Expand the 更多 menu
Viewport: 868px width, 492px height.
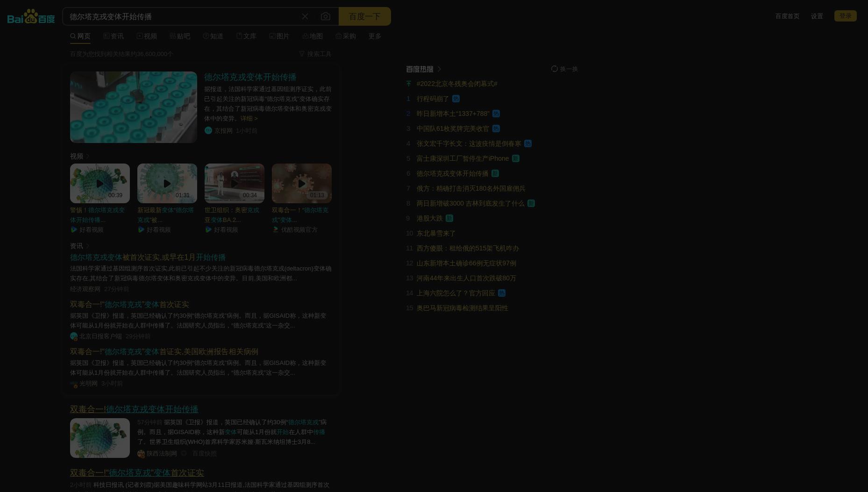click(x=375, y=36)
